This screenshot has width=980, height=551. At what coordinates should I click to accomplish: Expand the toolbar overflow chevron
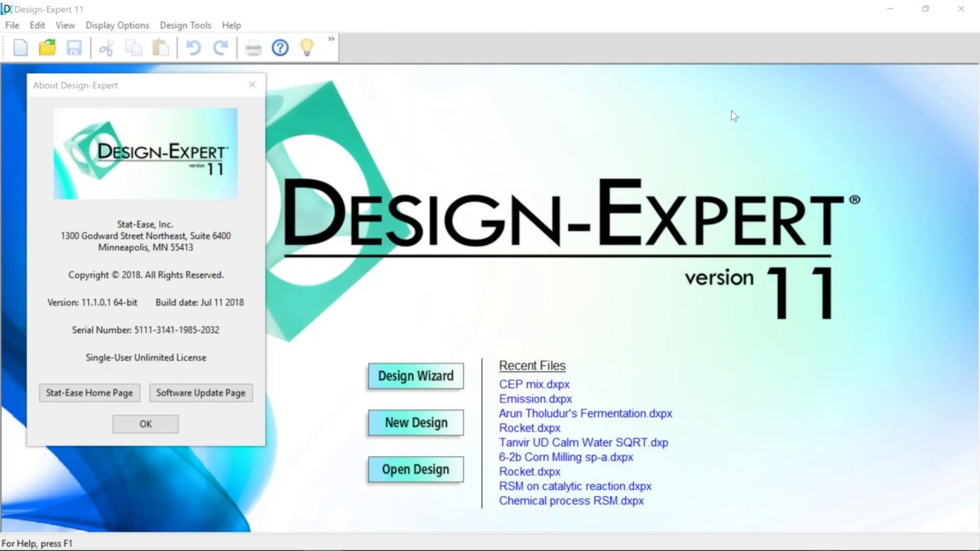pos(332,39)
